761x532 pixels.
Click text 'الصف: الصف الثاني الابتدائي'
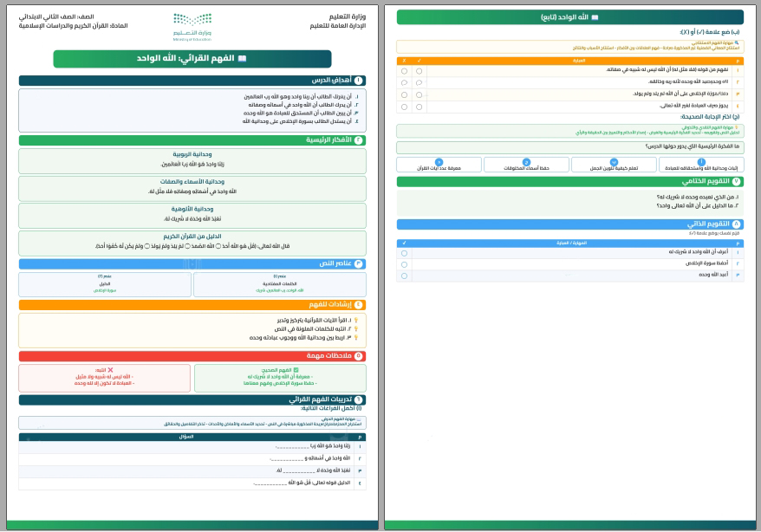pos(56,17)
